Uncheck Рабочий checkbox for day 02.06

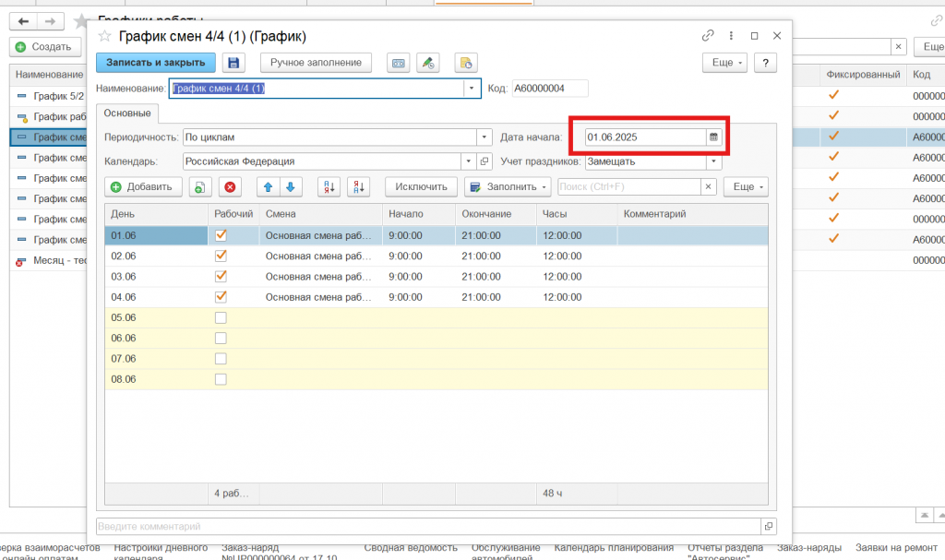[x=221, y=256]
